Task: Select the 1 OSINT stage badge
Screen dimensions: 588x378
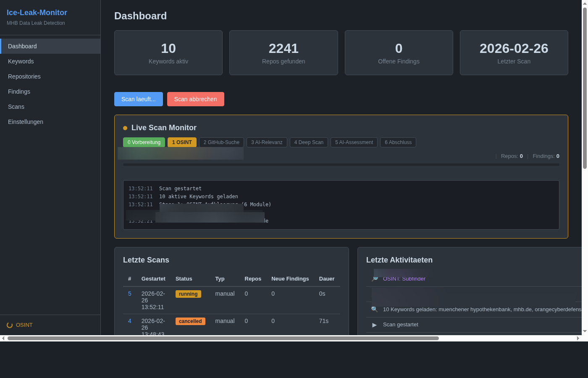Action: pyautogui.click(x=182, y=142)
